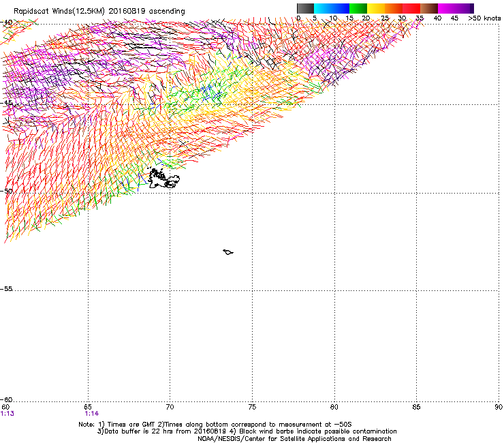Viewport: 504px width, 443px height.
Task: Click the longitude label '90'
Action: click(x=499, y=408)
